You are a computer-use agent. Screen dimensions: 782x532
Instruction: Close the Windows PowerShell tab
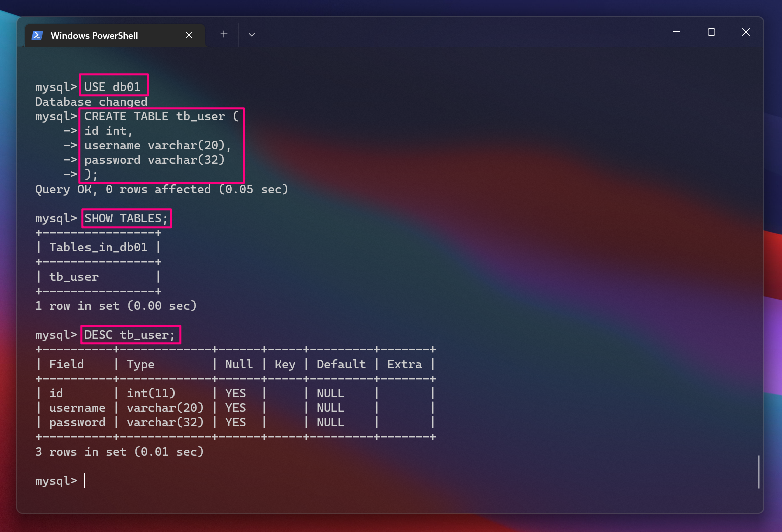pyautogui.click(x=189, y=35)
